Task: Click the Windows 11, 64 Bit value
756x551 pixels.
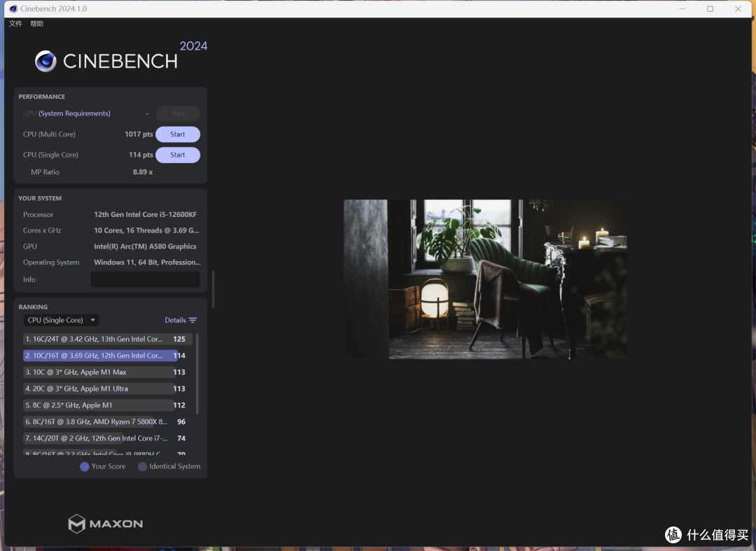Action: 147,263
